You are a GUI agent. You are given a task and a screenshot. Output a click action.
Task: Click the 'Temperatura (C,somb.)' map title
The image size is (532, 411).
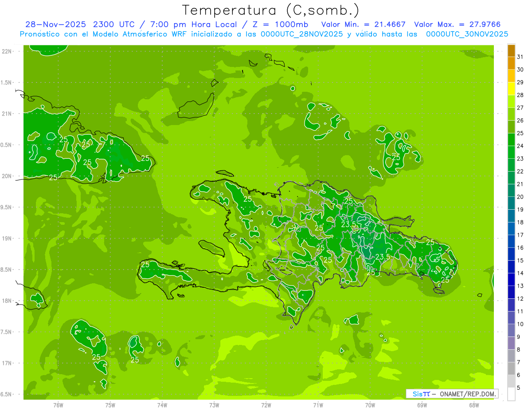(271, 10)
